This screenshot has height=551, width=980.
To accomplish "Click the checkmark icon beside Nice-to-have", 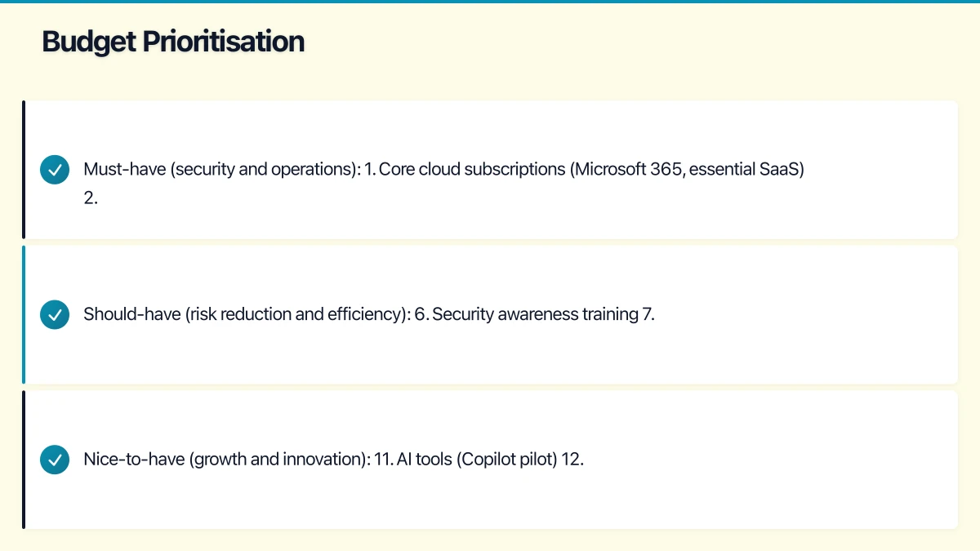I will pyautogui.click(x=55, y=459).
